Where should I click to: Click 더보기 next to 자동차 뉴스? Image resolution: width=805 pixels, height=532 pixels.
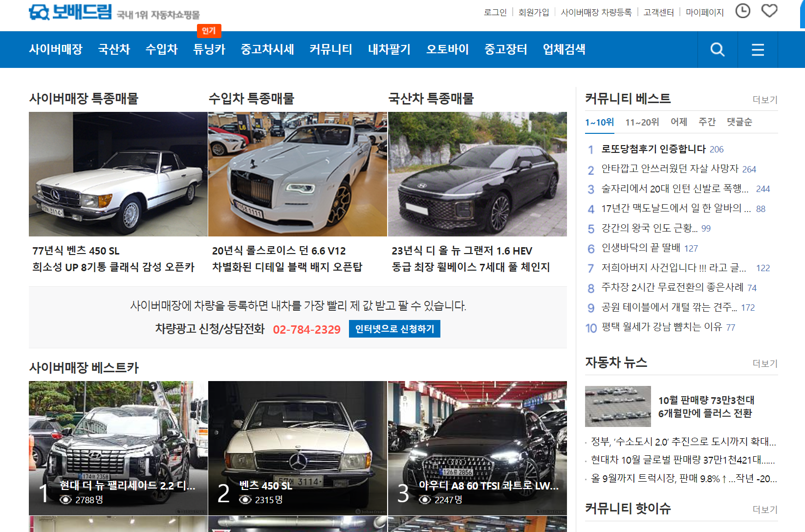coord(765,363)
